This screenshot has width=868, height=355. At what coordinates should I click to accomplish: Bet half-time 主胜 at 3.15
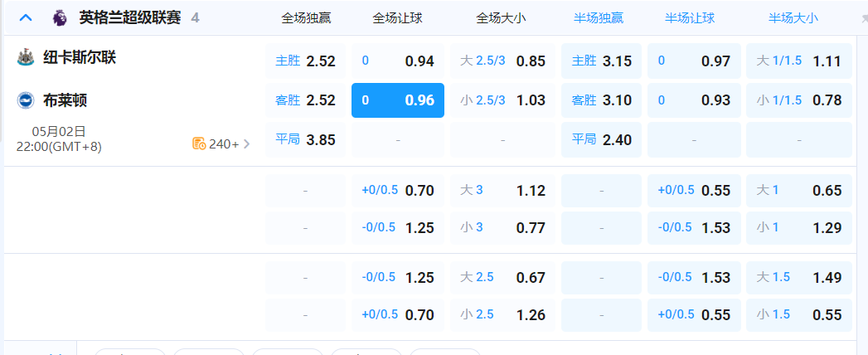[601, 61]
